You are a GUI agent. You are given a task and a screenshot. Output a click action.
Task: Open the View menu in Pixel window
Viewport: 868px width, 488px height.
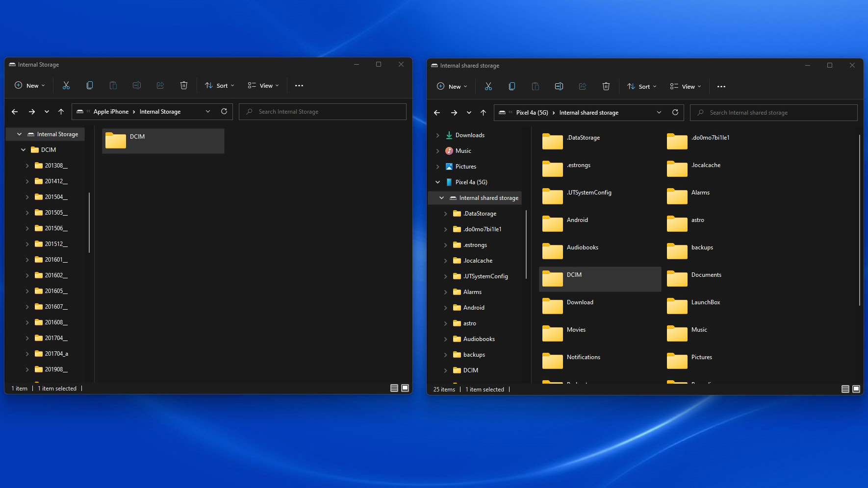click(x=685, y=86)
